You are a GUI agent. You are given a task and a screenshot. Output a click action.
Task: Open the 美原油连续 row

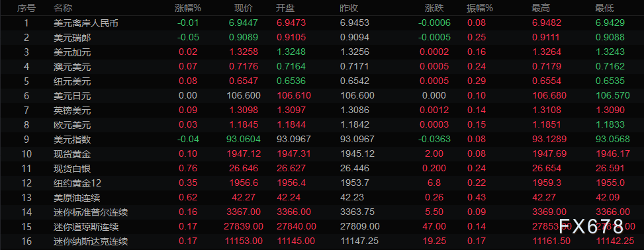322,198
